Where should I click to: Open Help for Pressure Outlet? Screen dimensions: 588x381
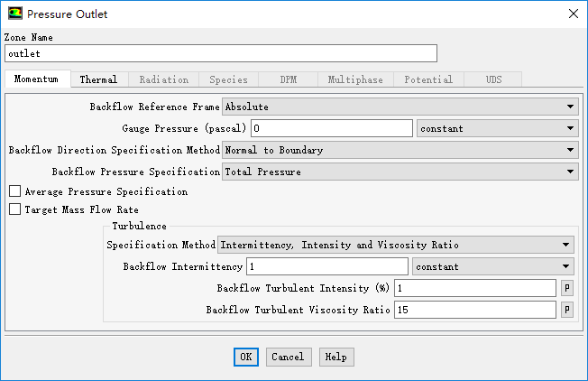(x=335, y=357)
